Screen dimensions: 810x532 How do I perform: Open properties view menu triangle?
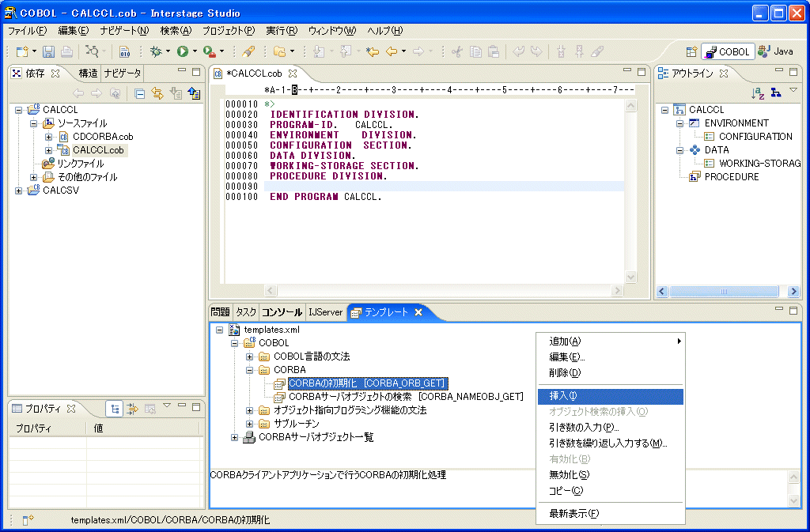[167, 406]
